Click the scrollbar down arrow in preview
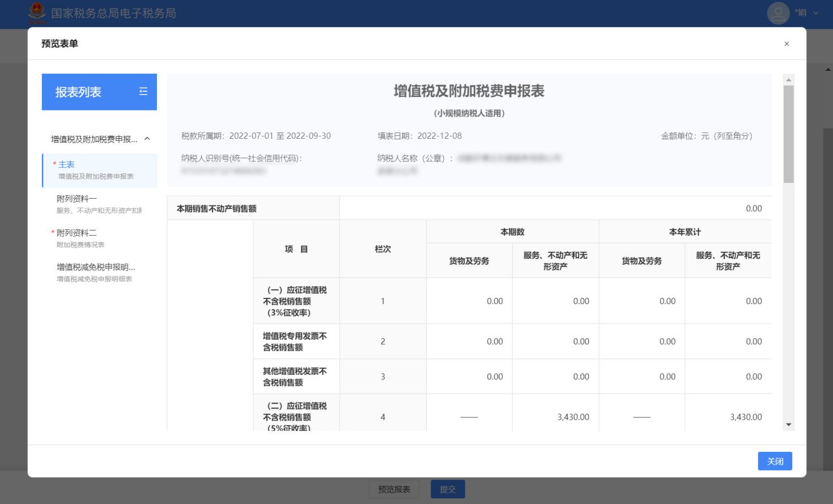This screenshot has height=504, width=833. coord(788,425)
